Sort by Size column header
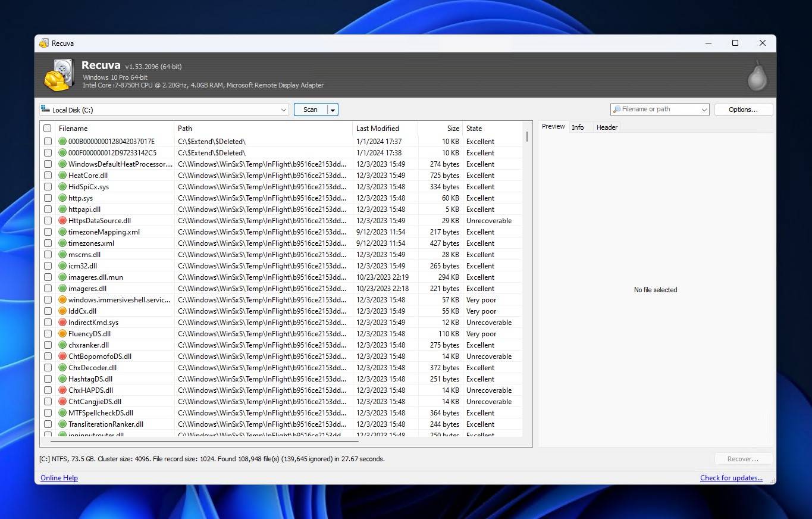Viewport: 812px width, 519px height. tap(440, 129)
